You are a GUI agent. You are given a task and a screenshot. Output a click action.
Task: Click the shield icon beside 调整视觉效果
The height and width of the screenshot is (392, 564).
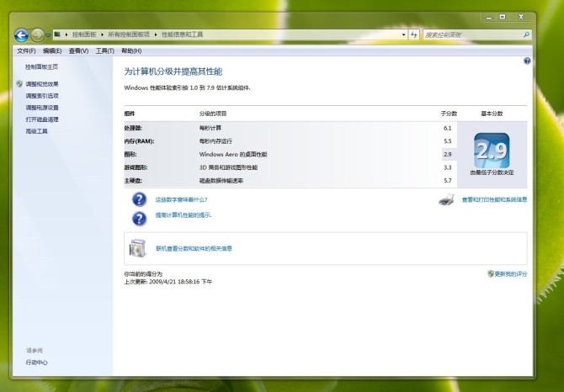(x=19, y=84)
